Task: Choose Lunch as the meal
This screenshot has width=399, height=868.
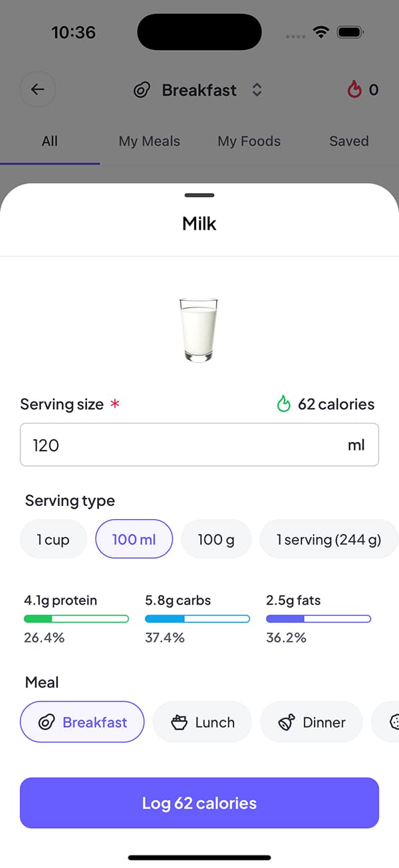Action: click(202, 722)
